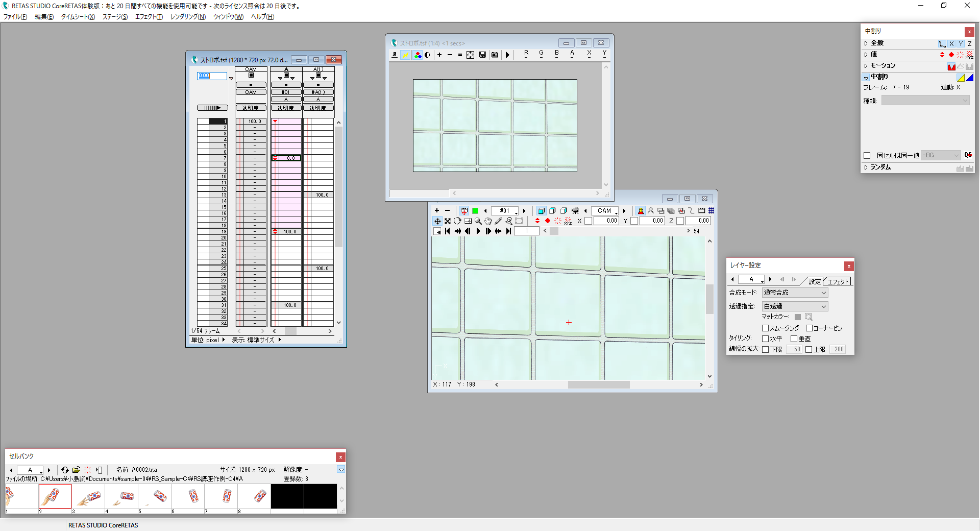Switch to the 設定 tab in layer settings
Viewport: 980px width, 531px height.
point(815,281)
